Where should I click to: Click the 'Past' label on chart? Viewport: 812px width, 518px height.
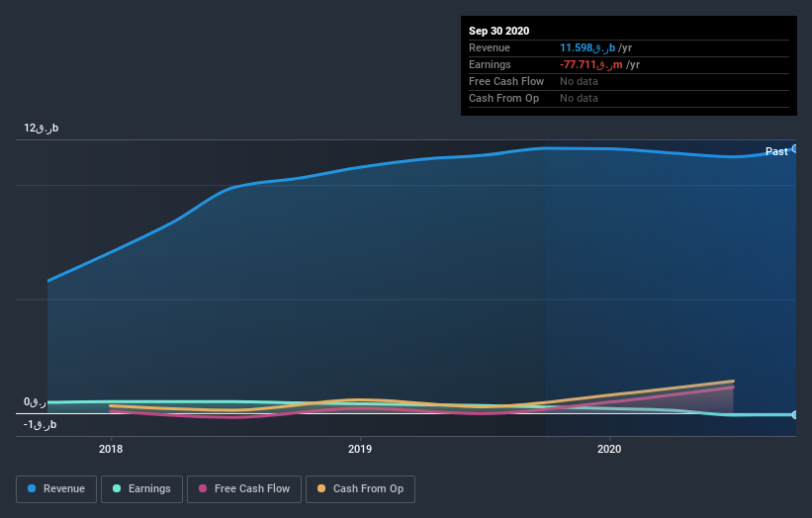[x=776, y=151]
